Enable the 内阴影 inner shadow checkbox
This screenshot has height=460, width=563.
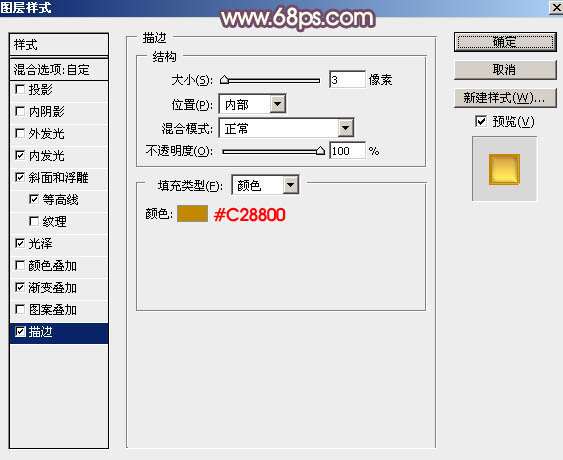click(20, 111)
